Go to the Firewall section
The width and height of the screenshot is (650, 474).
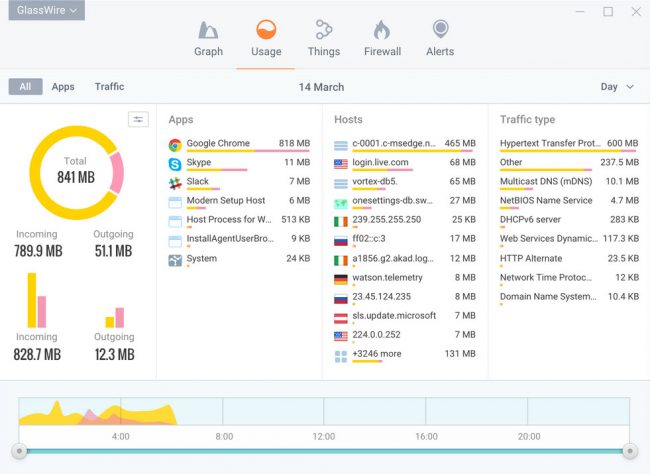point(382,30)
